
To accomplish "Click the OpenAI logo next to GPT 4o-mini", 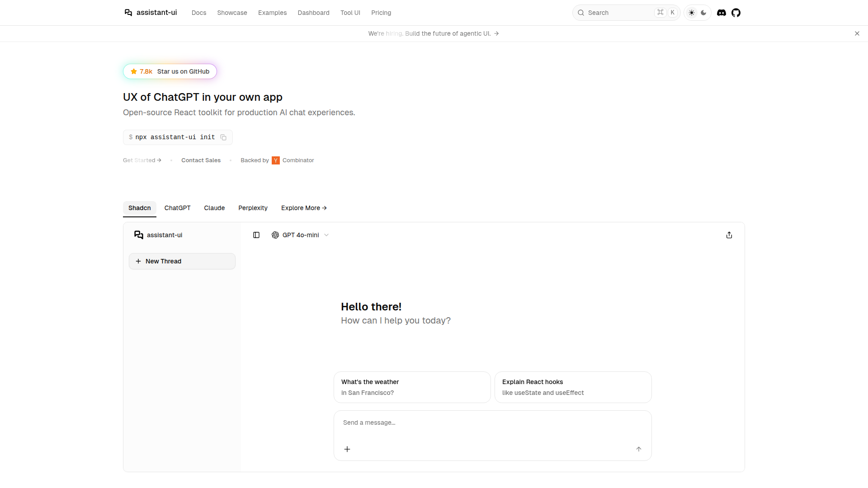I will [275, 235].
